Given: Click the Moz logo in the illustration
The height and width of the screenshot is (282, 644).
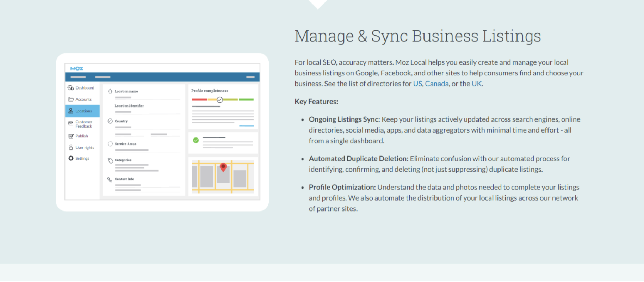Looking at the screenshot, I should pos(77,68).
